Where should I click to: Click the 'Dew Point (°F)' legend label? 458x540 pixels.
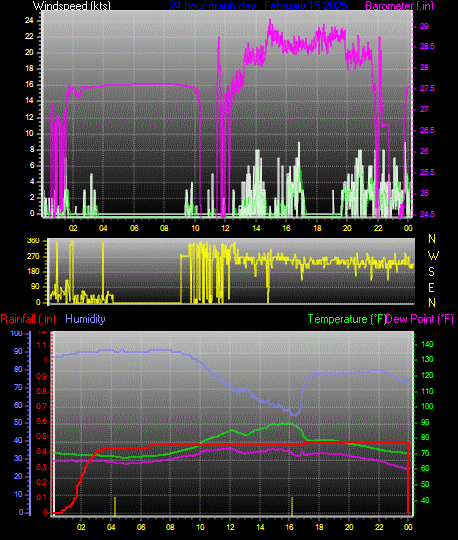click(x=419, y=319)
